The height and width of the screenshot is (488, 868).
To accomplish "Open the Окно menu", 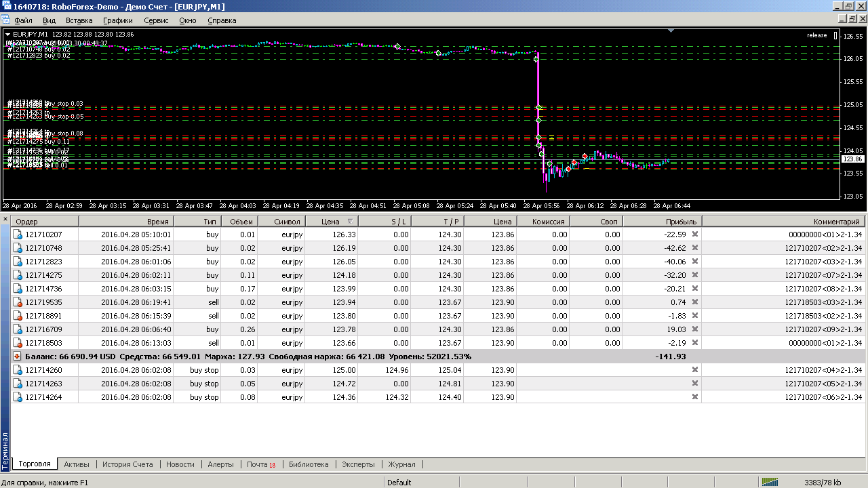I will point(188,20).
